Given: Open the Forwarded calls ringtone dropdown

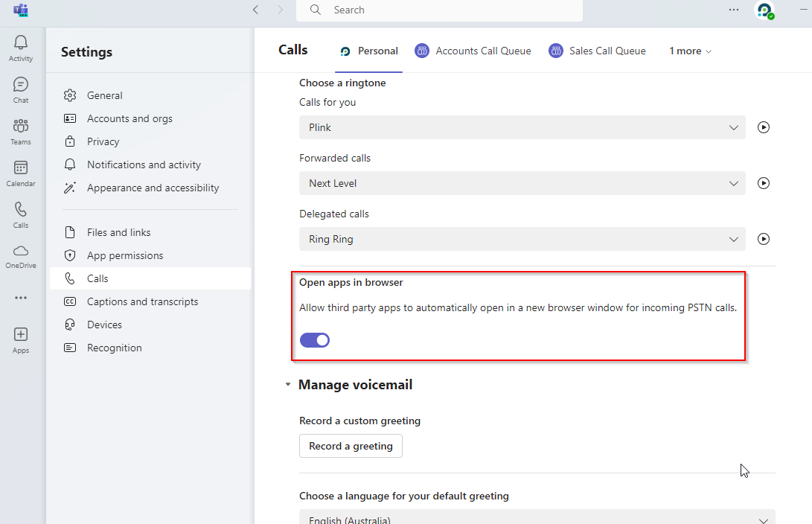Looking at the screenshot, I should point(522,183).
